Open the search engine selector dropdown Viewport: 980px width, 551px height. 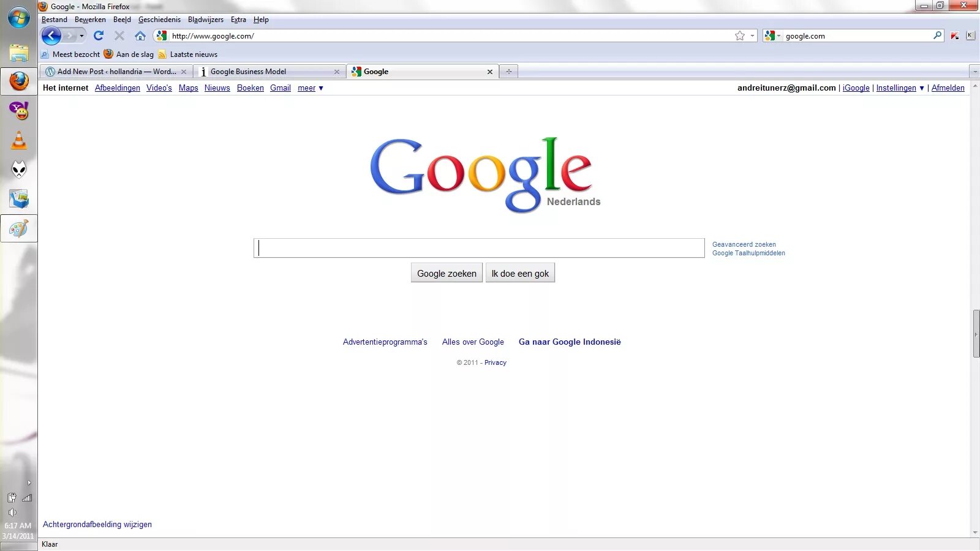pos(772,36)
